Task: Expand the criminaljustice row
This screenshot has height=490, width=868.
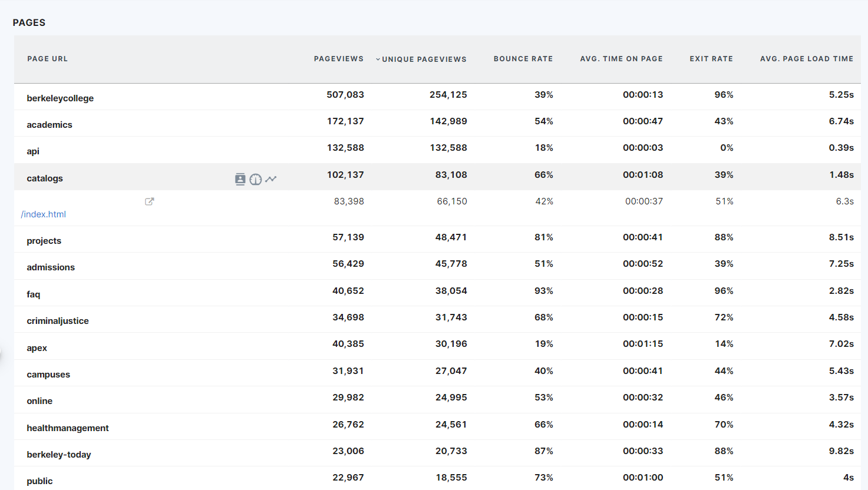Action: point(58,321)
